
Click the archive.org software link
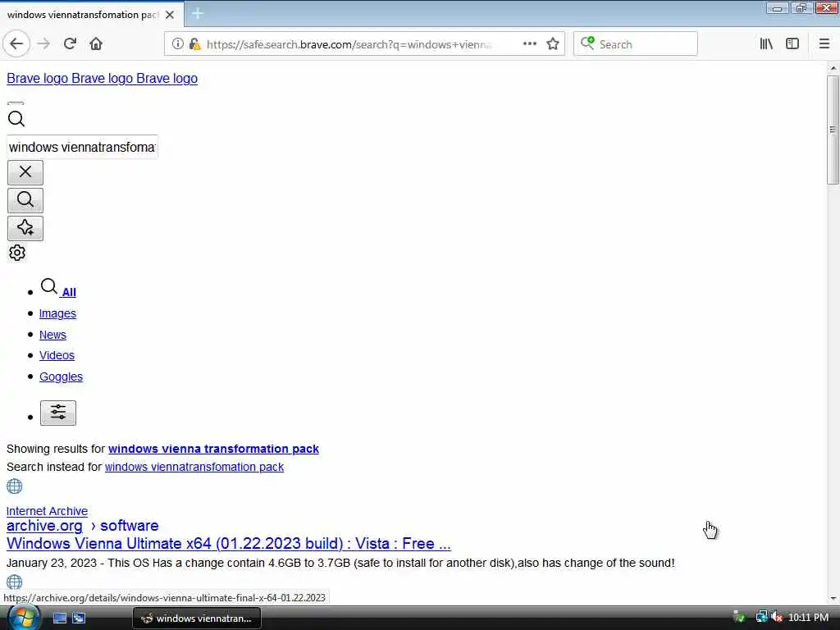83,526
